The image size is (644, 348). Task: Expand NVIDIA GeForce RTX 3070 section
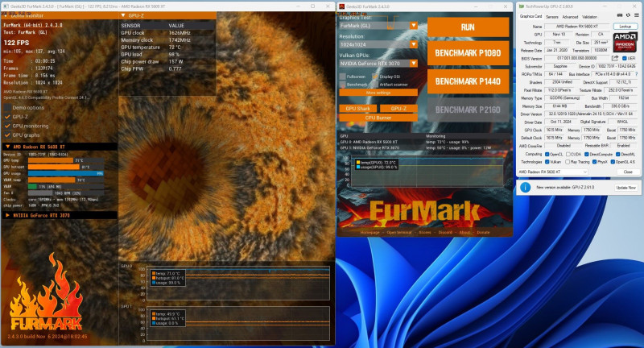pyautogui.click(x=60, y=215)
